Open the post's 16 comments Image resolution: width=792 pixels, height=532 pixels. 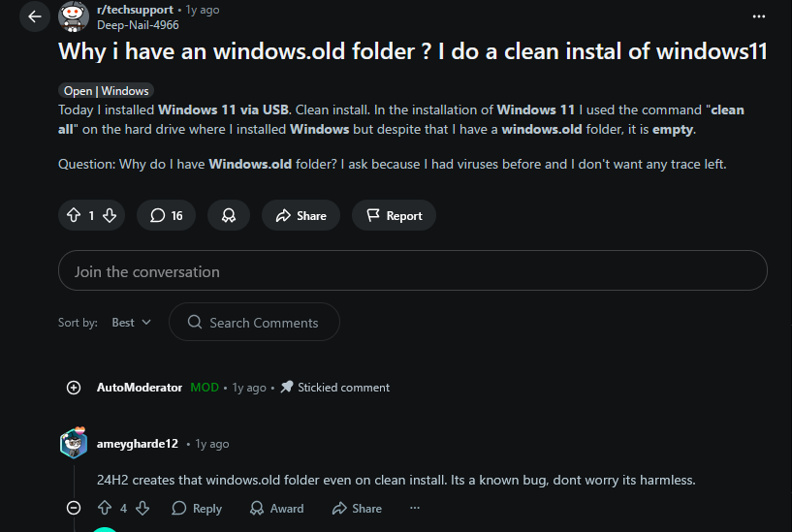coord(167,215)
